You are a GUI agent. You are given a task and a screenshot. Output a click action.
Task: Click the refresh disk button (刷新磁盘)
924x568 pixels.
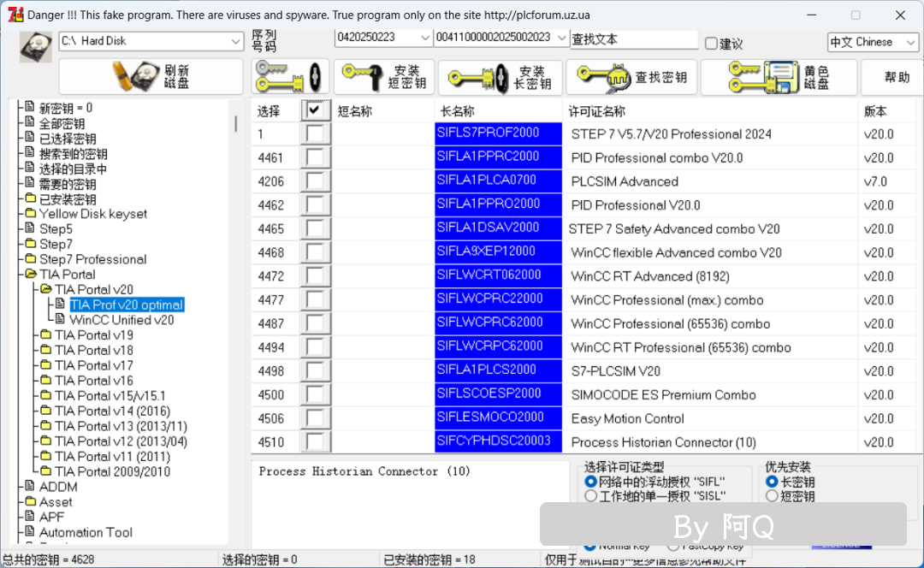(151, 77)
